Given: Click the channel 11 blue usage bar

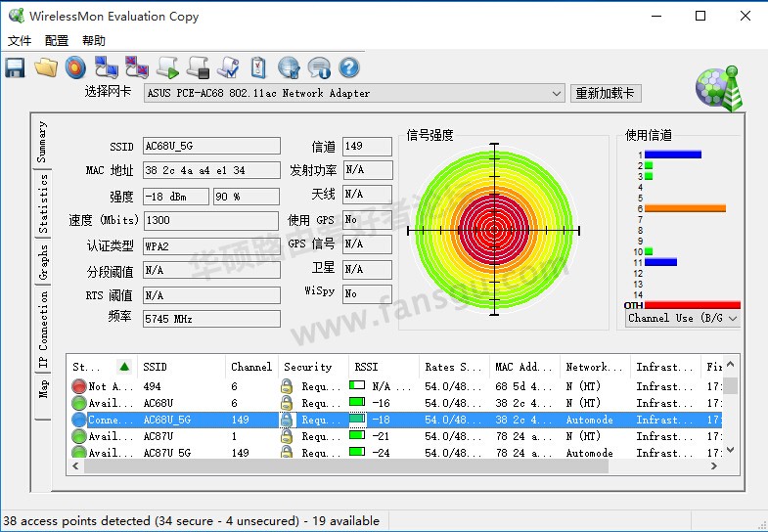Looking at the screenshot, I should coord(660,262).
